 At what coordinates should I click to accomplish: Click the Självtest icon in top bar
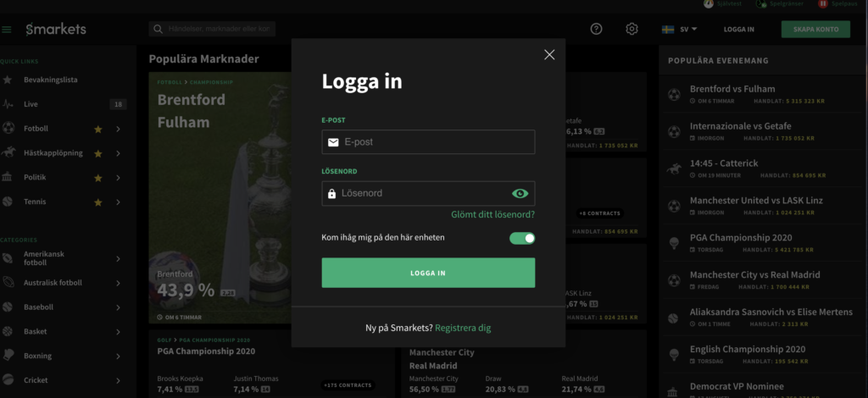(x=709, y=4)
